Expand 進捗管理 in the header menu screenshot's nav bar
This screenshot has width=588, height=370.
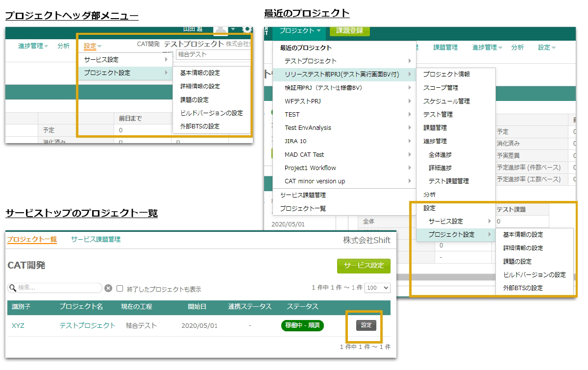[33, 47]
